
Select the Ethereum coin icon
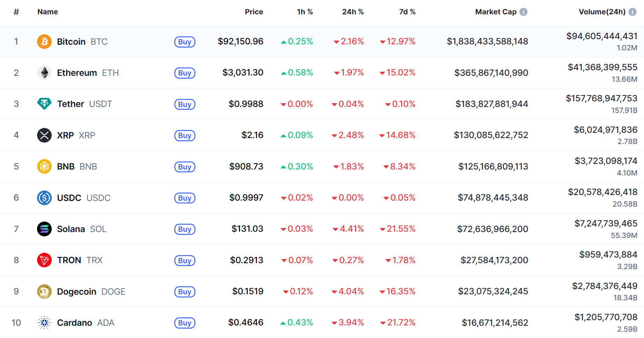(44, 73)
